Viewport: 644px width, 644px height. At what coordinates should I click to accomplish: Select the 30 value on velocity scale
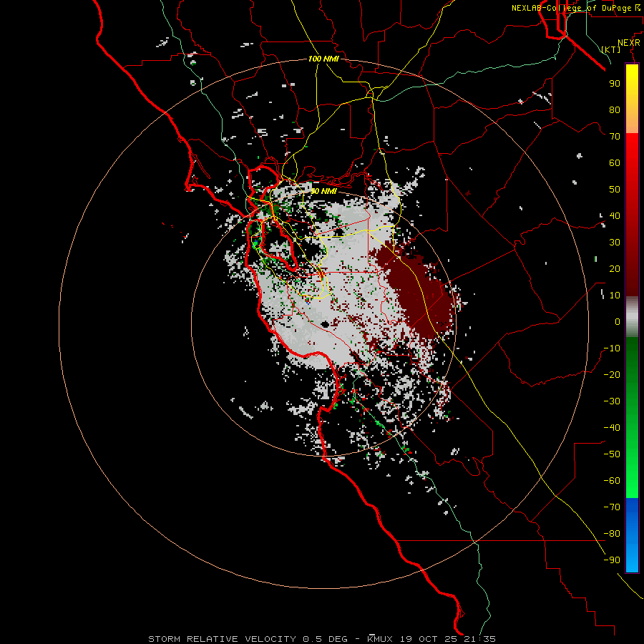pos(615,243)
